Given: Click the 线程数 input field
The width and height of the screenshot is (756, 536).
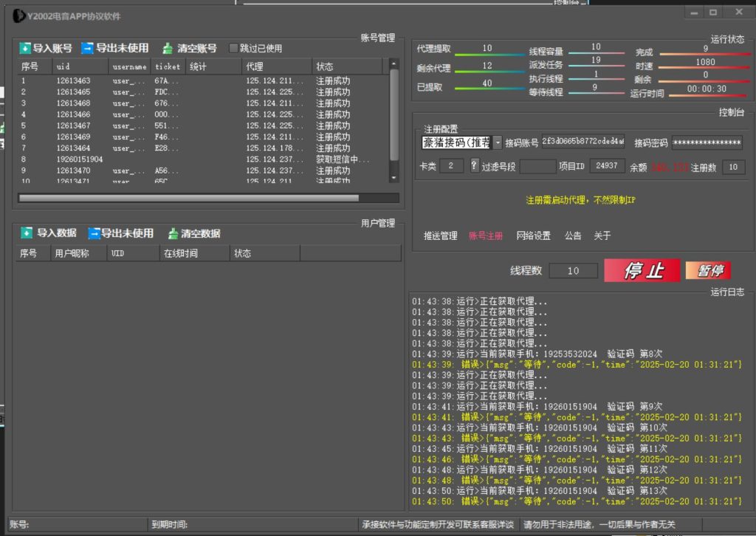Looking at the screenshot, I should pyautogui.click(x=573, y=271).
